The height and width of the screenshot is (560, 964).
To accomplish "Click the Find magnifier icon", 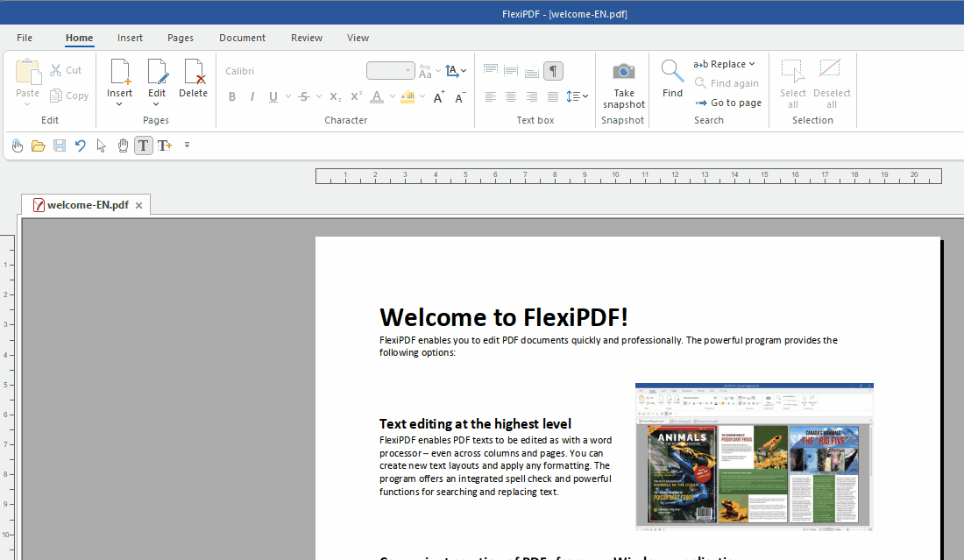I will [x=672, y=72].
